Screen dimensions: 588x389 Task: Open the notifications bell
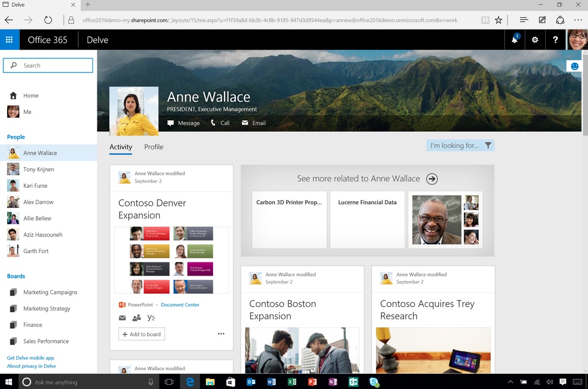(514, 39)
